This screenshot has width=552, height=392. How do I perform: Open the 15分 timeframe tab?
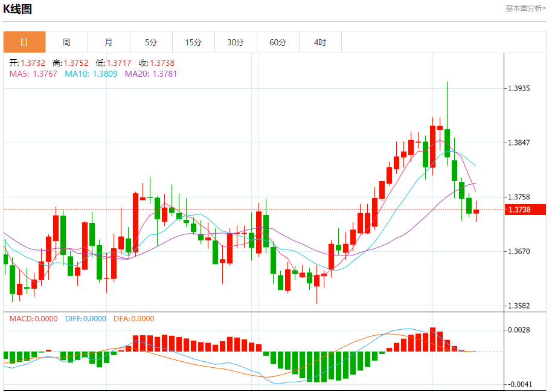click(x=194, y=42)
